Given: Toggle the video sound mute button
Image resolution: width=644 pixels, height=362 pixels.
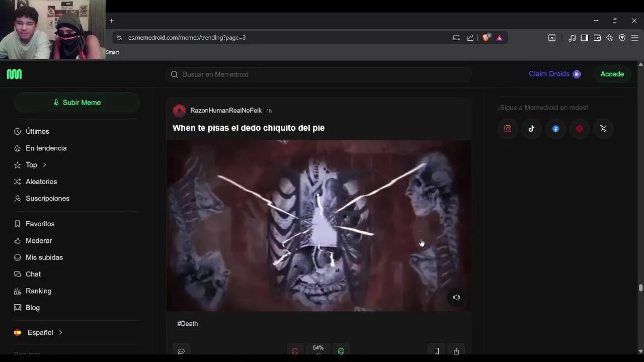Looking at the screenshot, I should pyautogui.click(x=456, y=297).
